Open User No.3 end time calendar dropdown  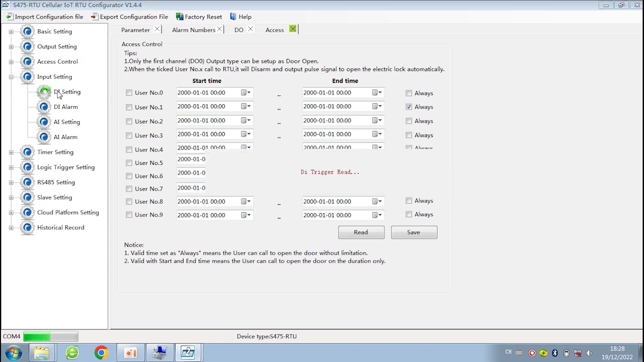click(377, 134)
